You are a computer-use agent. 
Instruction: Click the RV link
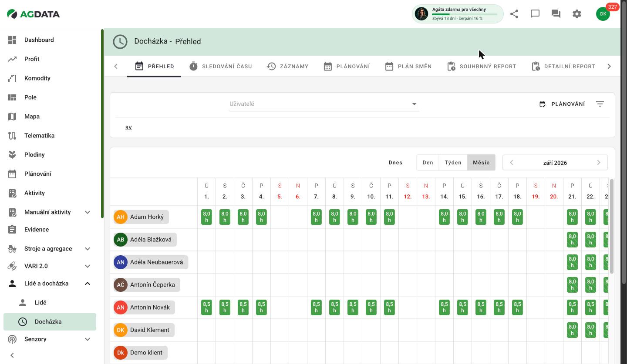click(x=128, y=127)
